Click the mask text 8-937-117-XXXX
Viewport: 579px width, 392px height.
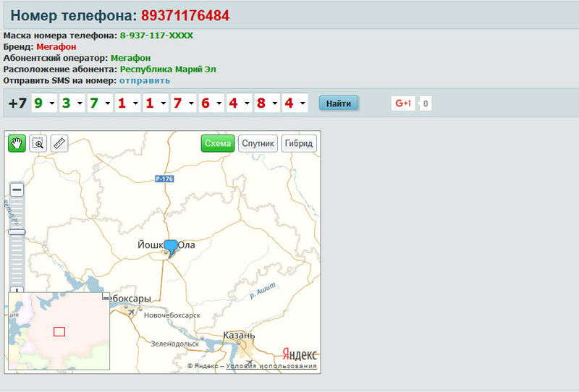point(156,36)
